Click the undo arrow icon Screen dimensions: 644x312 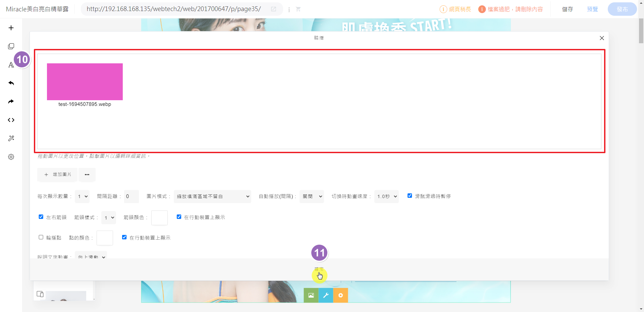tap(11, 83)
